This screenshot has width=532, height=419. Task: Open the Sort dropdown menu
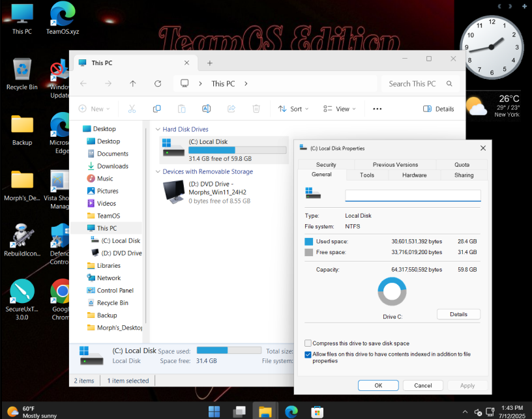pos(293,109)
